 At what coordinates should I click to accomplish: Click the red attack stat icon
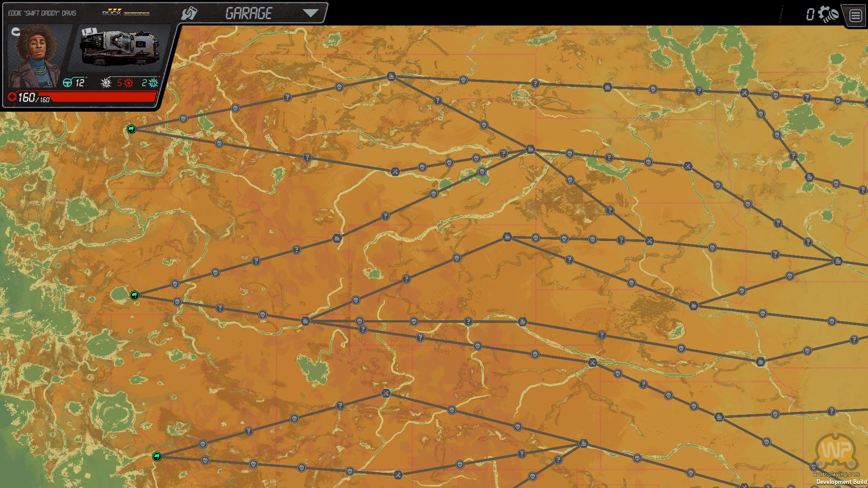click(128, 83)
